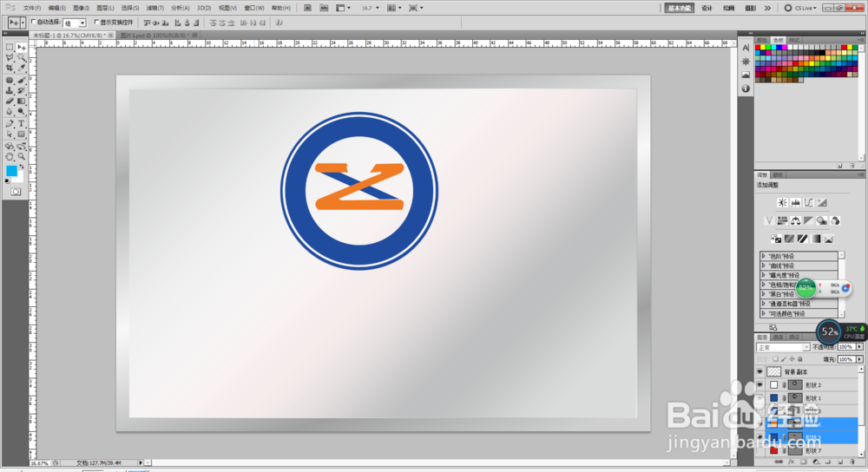
Task: Select the Hand tool
Action: 10,157
